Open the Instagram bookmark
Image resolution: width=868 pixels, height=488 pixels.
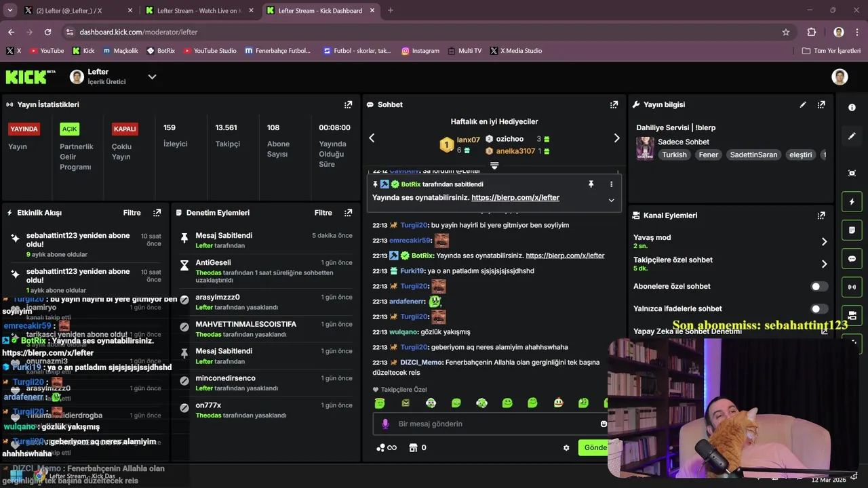coord(420,51)
